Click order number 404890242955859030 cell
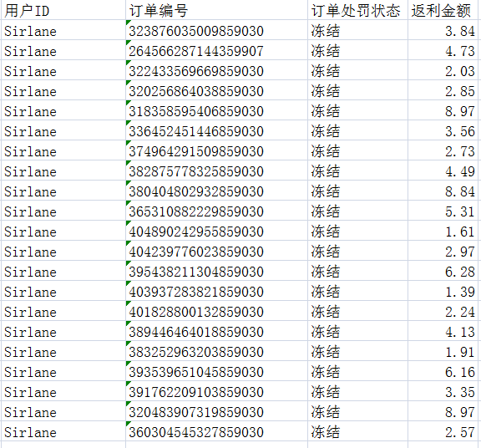The width and height of the screenshot is (481, 448). point(216,231)
